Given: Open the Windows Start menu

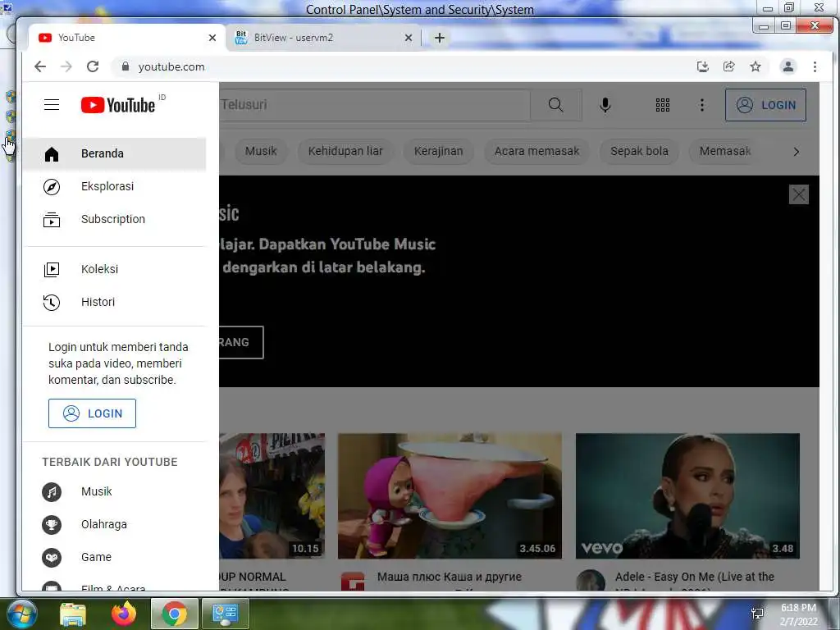Looking at the screenshot, I should [x=21, y=614].
